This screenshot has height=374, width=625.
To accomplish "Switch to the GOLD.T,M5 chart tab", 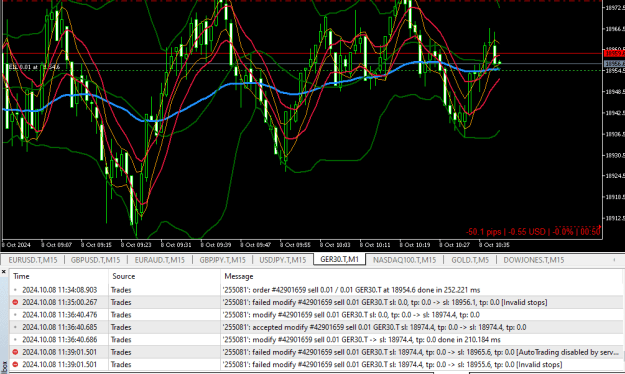I will tap(470, 260).
